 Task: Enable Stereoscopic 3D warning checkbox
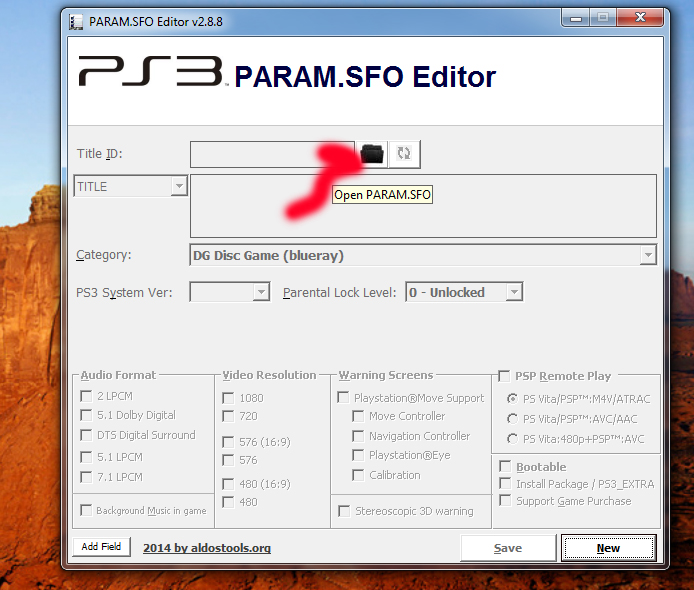pos(345,511)
